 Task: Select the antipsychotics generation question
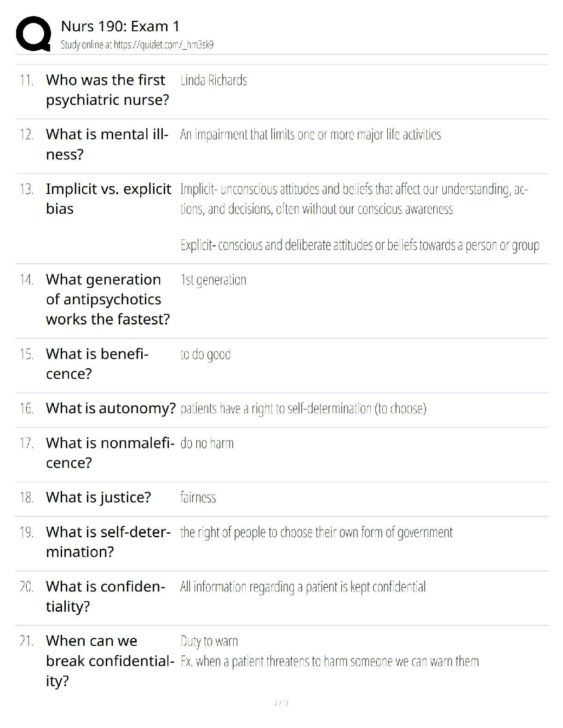[x=108, y=299]
